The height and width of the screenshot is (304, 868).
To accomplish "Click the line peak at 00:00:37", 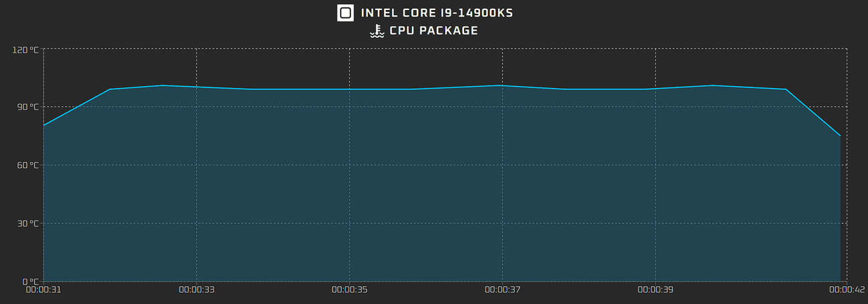I will 502,85.
